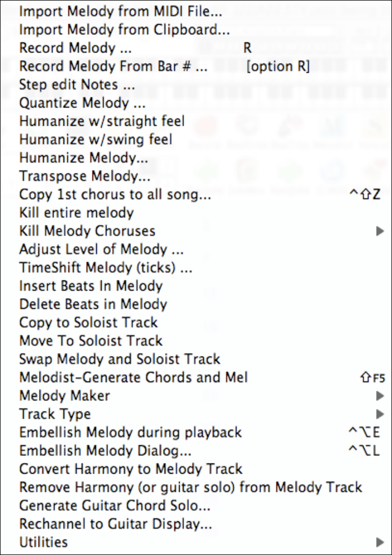Expand Kill Melody Choruses submenu
392x555 pixels.
(87, 231)
